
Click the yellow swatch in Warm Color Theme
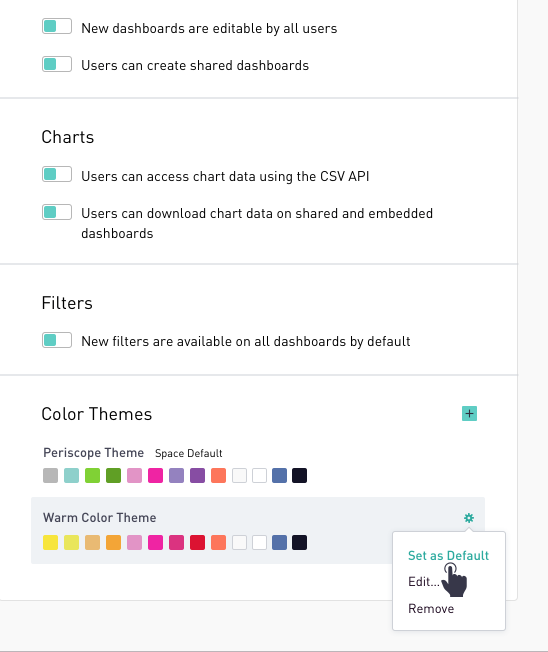click(51, 543)
